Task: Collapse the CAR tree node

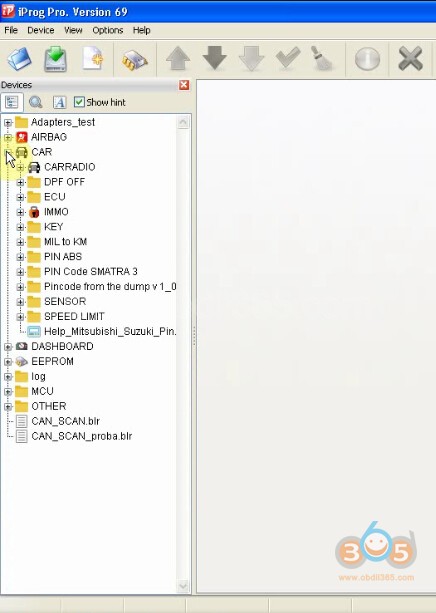Action: (8, 152)
